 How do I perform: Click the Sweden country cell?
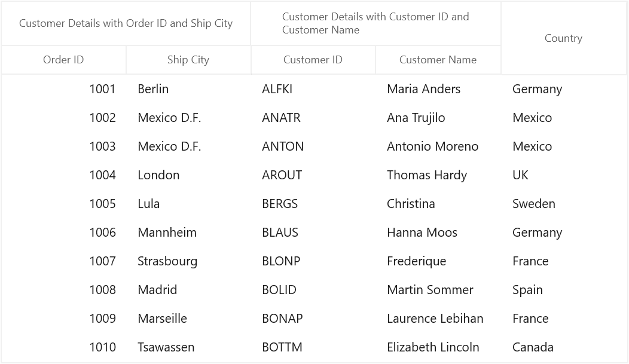563,204
